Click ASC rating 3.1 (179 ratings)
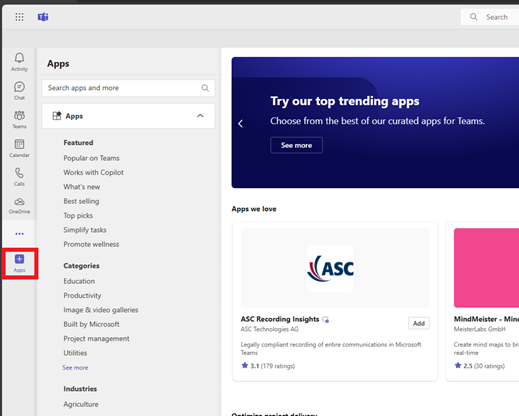The image size is (519, 416). pyautogui.click(x=268, y=366)
